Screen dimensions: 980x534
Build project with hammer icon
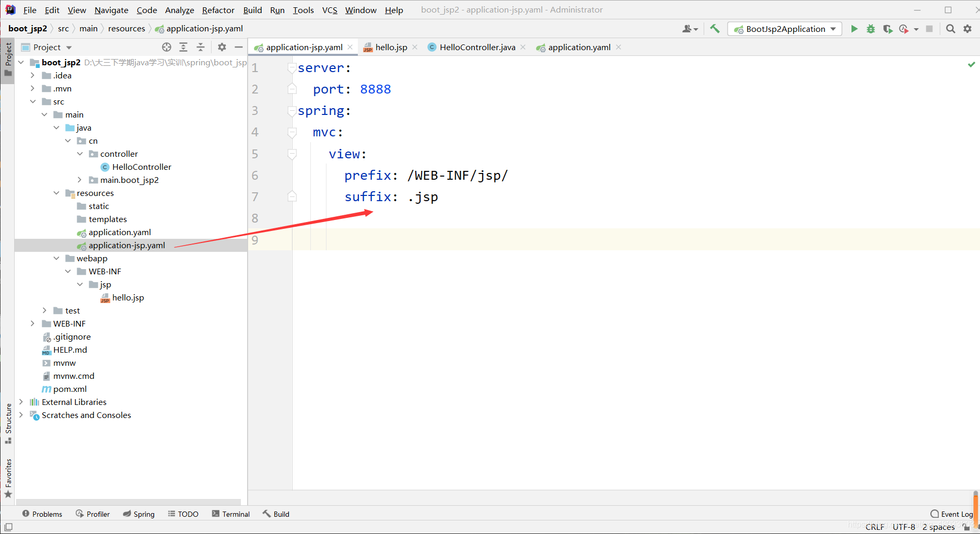[x=715, y=29]
